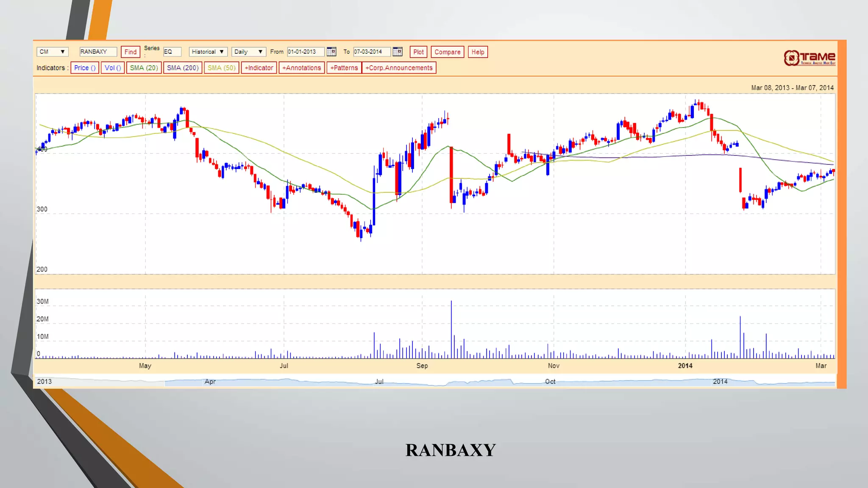Click the range navigator strip near Apr

210,382
